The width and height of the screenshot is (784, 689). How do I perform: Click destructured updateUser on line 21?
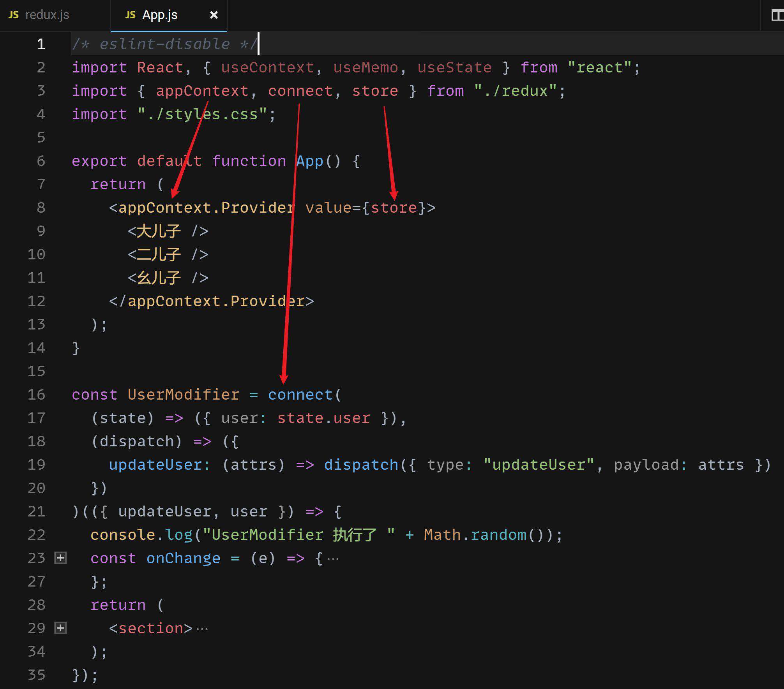pyautogui.click(x=165, y=511)
